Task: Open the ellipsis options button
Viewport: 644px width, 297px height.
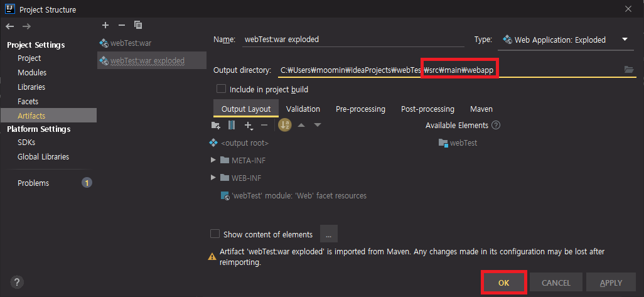Action: click(x=328, y=234)
